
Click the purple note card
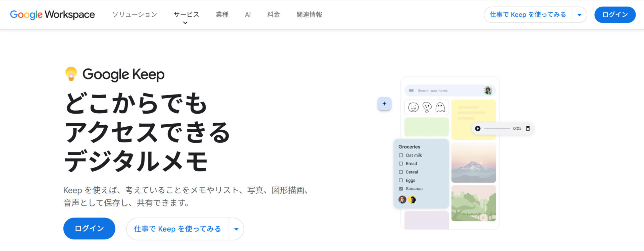[427, 220]
